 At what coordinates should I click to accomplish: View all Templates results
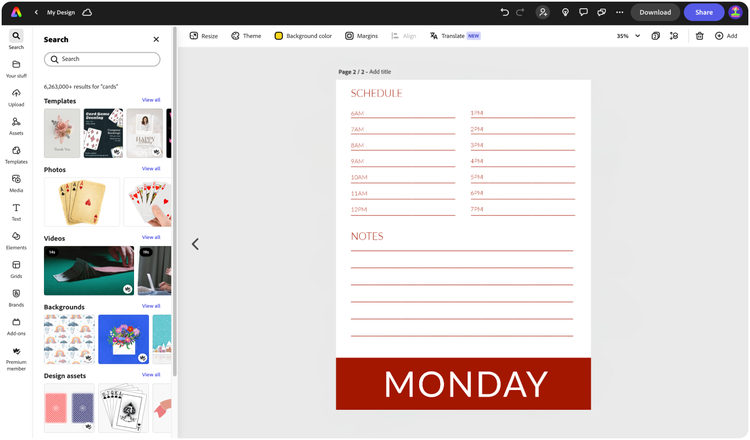151,100
